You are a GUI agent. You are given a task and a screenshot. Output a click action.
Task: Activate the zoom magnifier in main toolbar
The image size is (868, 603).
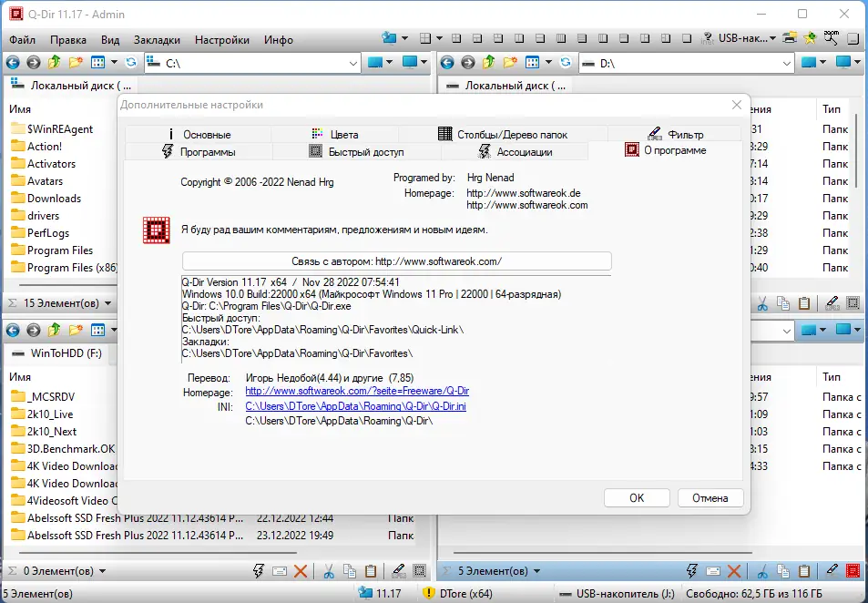tap(831, 38)
